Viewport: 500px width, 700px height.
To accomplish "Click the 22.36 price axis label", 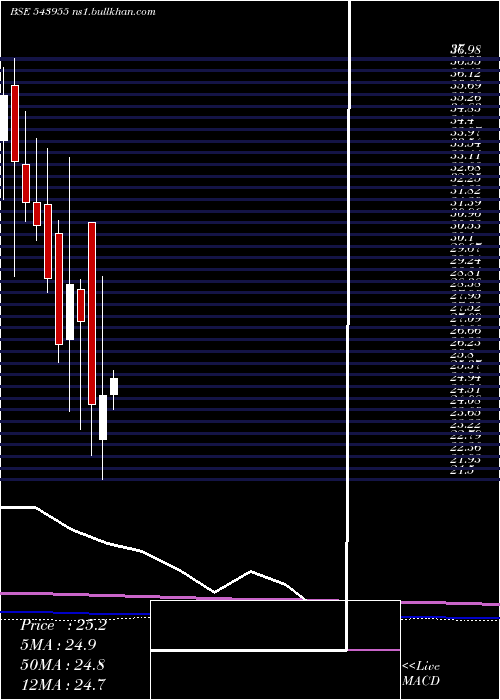I will click(465, 448).
